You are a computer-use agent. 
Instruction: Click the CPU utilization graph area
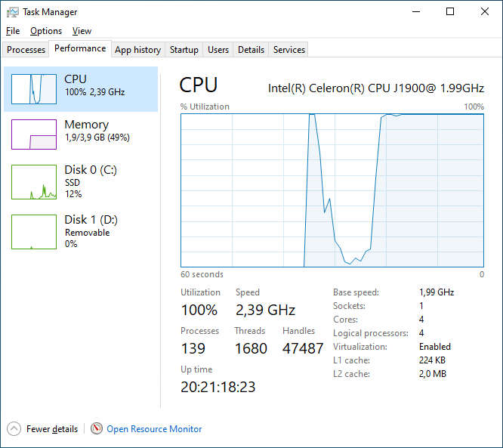[332, 190]
